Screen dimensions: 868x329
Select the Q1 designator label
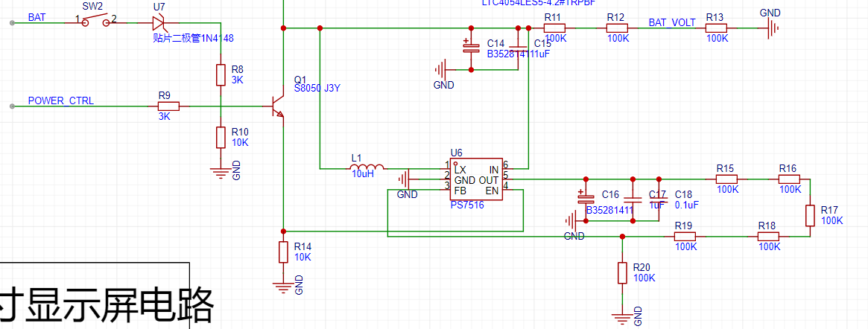300,80
